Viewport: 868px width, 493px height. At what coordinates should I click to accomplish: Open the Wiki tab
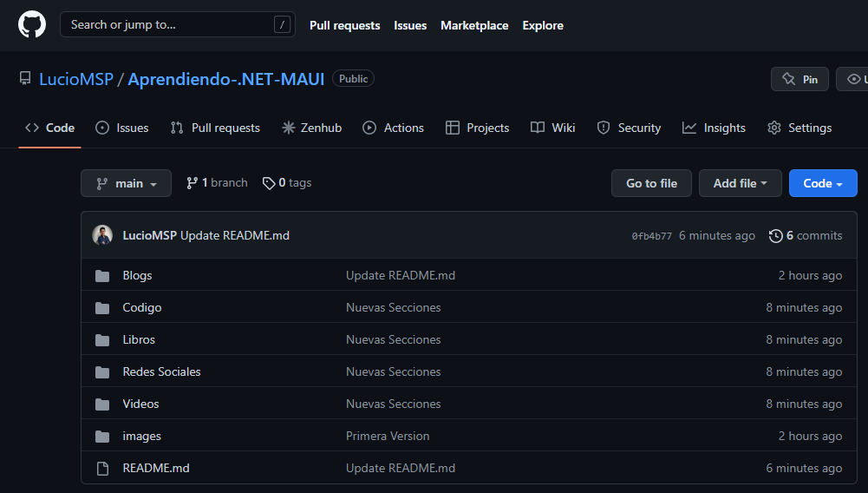point(552,128)
